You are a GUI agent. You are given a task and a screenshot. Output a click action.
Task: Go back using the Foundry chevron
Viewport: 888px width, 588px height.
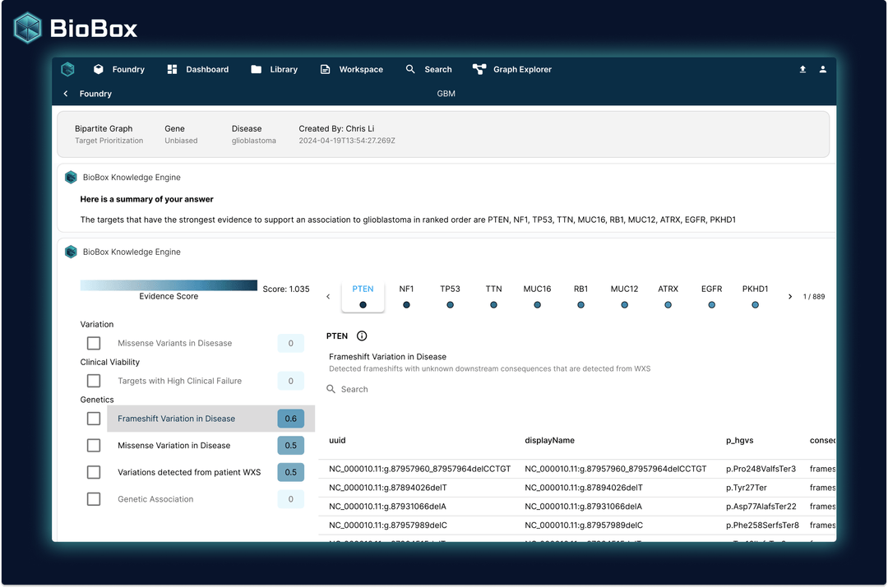click(66, 94)
